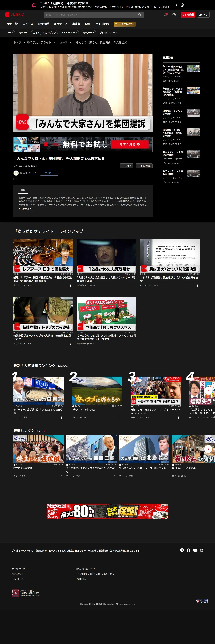Open the ニュース menu item
The width and height of the screenshot is (215, 644).
[28, 24]
